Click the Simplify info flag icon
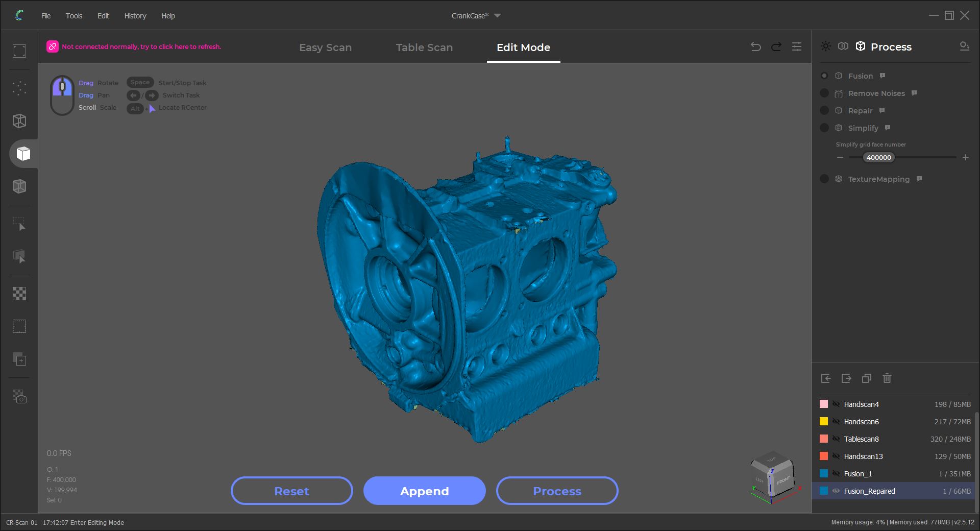 point(888,128)
